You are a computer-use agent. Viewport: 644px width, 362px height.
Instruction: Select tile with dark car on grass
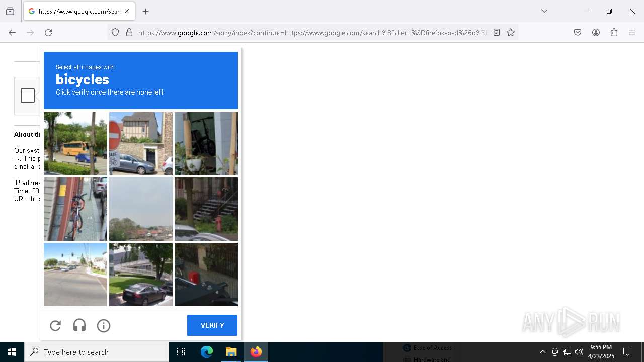tap(141, 275)
